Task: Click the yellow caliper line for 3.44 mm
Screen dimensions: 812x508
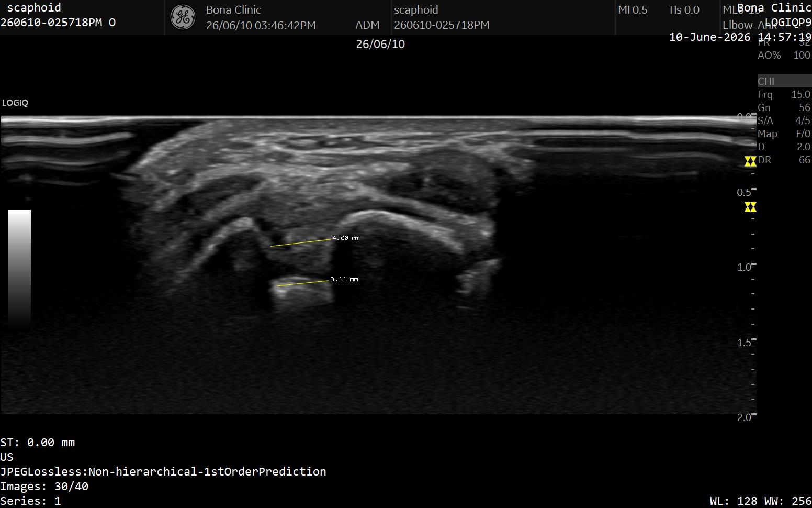Action: click(x=302, y=283)
